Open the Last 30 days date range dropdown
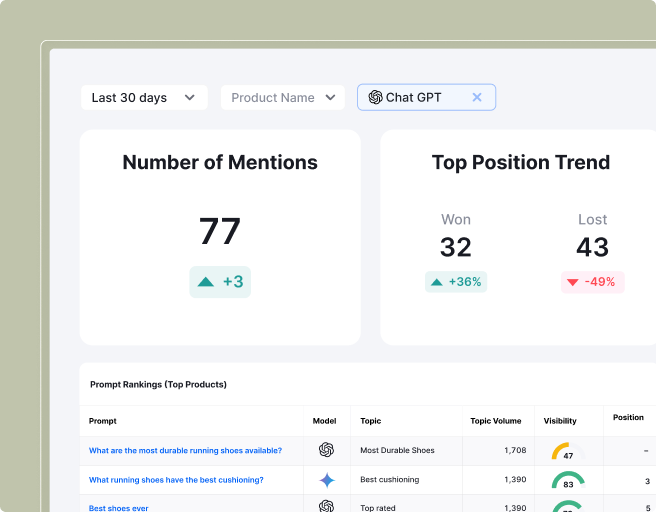Screen dimensions: 656x512 click(144, 98)
